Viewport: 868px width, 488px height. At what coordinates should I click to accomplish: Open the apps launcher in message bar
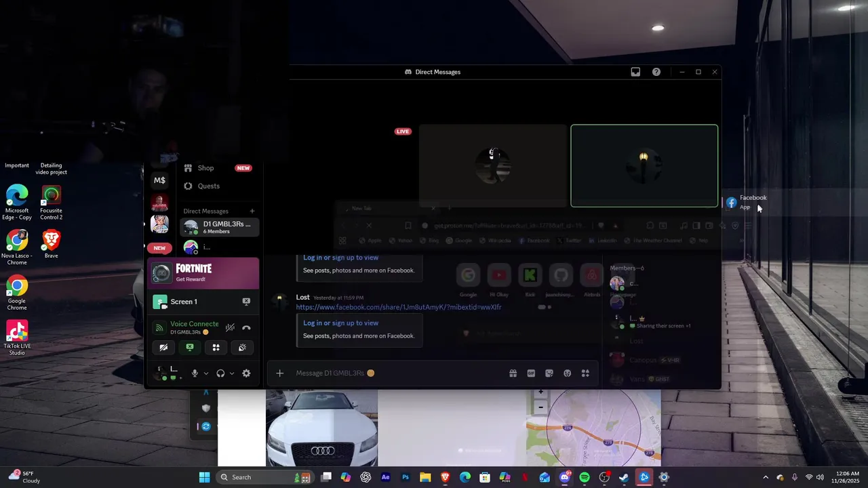tap(585, 373)
